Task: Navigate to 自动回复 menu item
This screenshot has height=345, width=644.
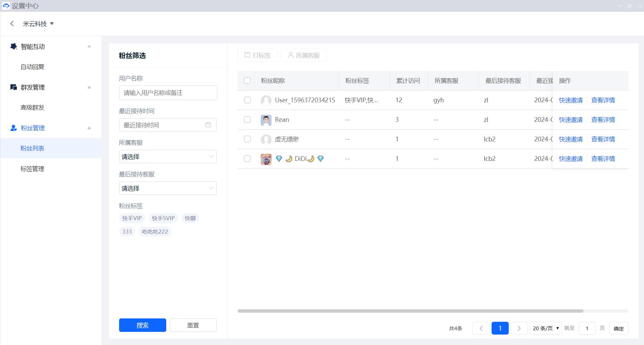Action: 32,67
